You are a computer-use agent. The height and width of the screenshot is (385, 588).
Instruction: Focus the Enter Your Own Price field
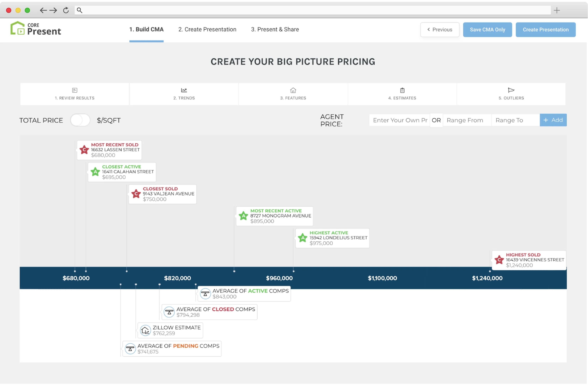click(x=399, y=120)
